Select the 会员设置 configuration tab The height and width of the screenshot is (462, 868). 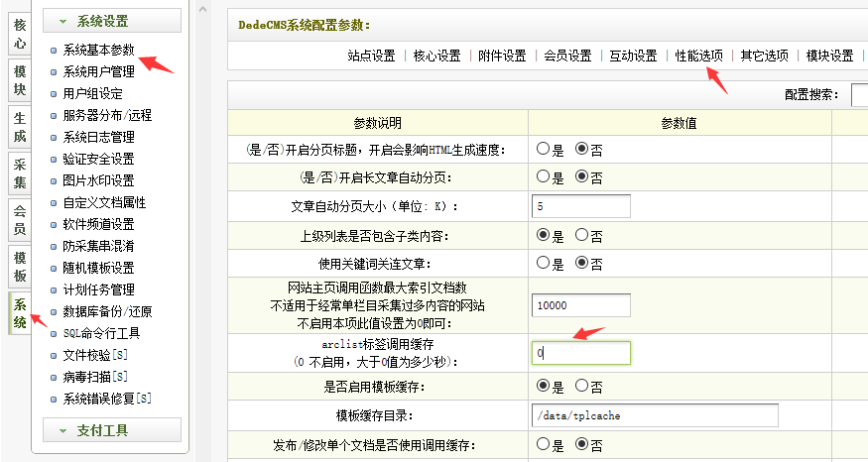[x=568, y=56]
